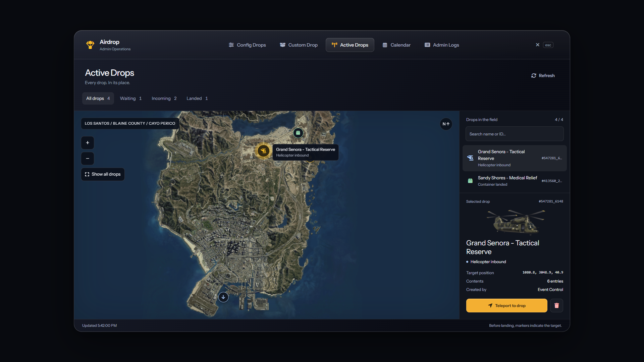Click Show all drops button
644x362 pixels.
(x=103, y=174)
